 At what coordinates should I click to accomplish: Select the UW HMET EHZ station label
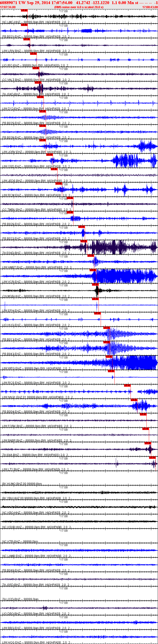click(37, 267)
